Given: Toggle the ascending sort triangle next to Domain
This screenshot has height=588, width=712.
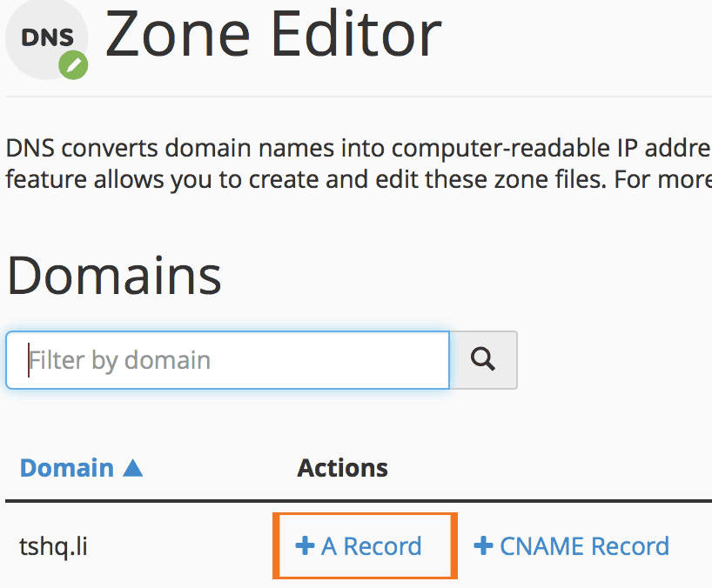Looking at the screenshot, I should click(132, 468).
